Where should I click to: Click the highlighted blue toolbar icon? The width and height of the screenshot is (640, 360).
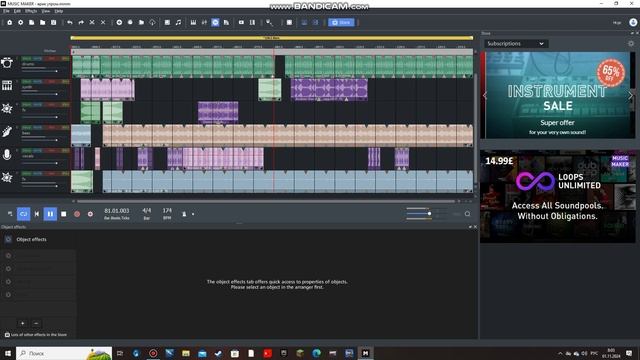215,22
